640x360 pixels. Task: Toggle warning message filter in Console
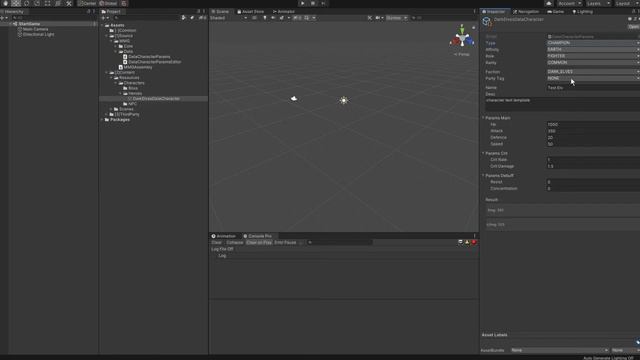(x=467, y=242)
